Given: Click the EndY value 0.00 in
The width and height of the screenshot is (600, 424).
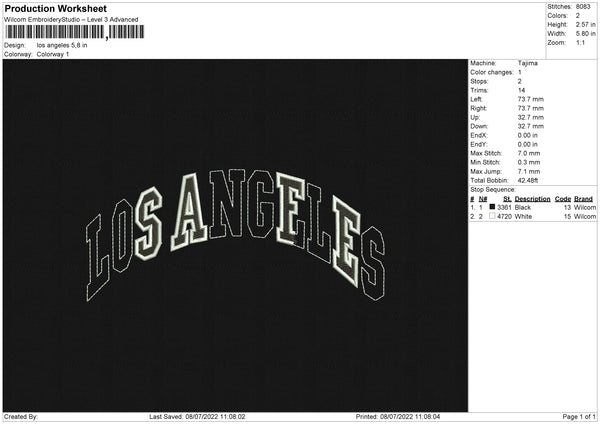Looking at the screenshot, I should coord(528,145).
